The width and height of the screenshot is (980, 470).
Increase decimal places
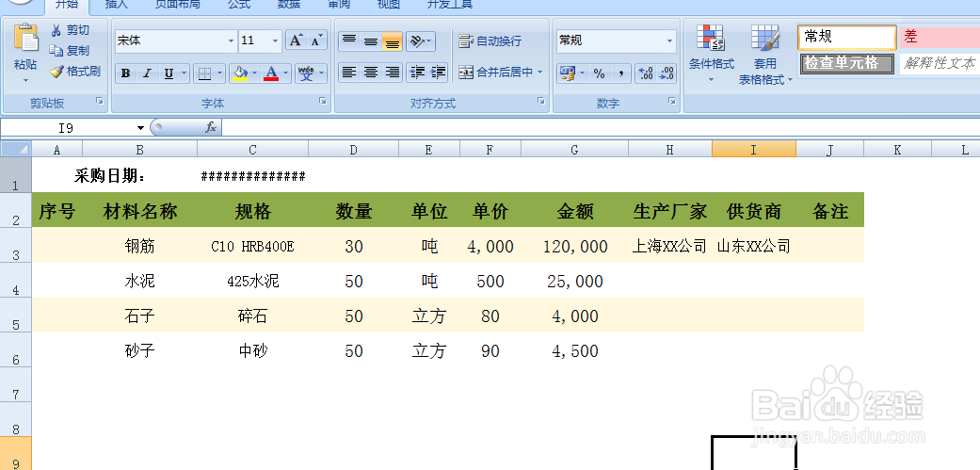(645, 73)
